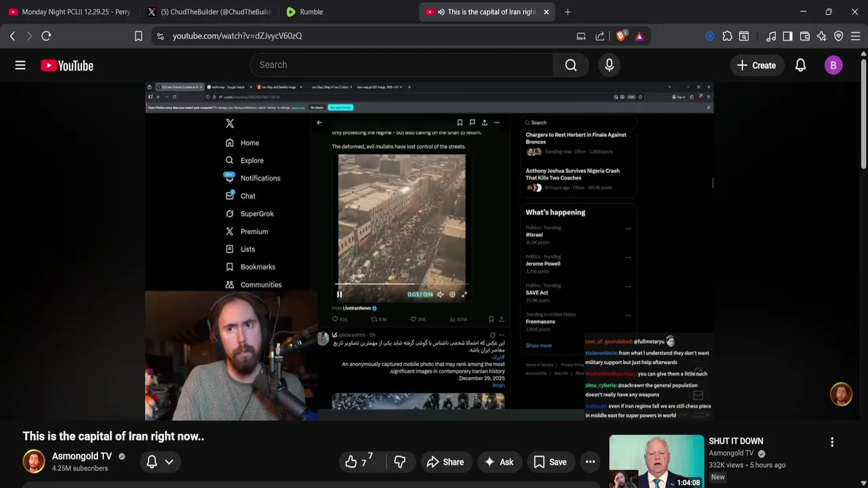Screen dimensions: 868x488
Task: Reload the current page
Action: coord(46,36)
